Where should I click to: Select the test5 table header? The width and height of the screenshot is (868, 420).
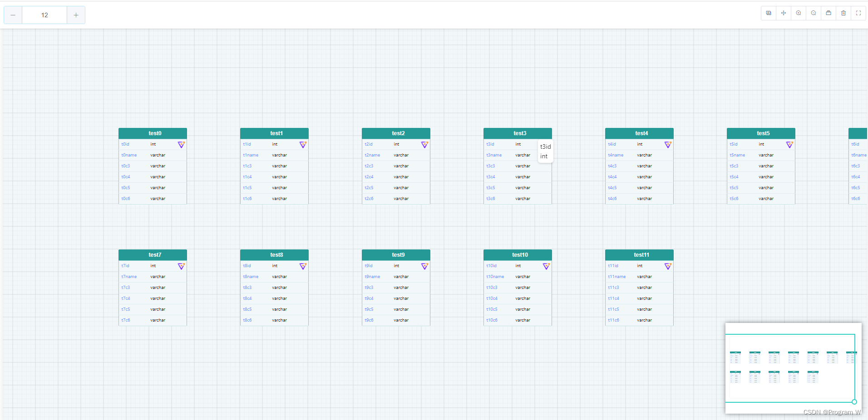[x=761, y=133]
